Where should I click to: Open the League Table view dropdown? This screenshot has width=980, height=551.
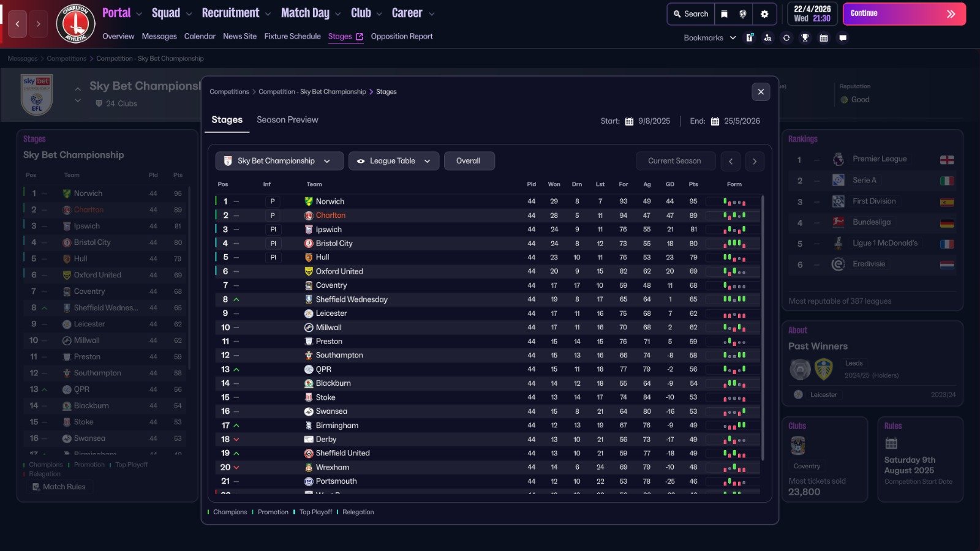394,161
